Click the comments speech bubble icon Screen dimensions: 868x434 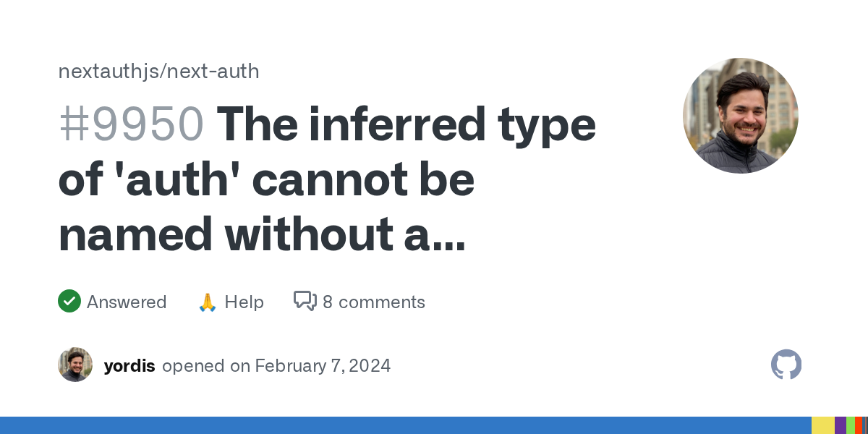click(x=305, y=301)
